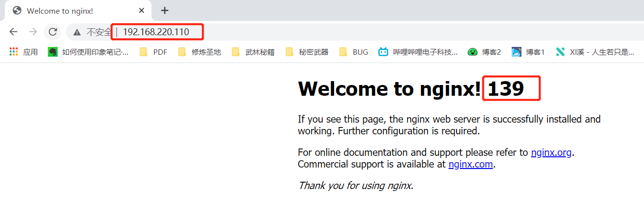Open the PDF bookmark folder

pos(153,52)
